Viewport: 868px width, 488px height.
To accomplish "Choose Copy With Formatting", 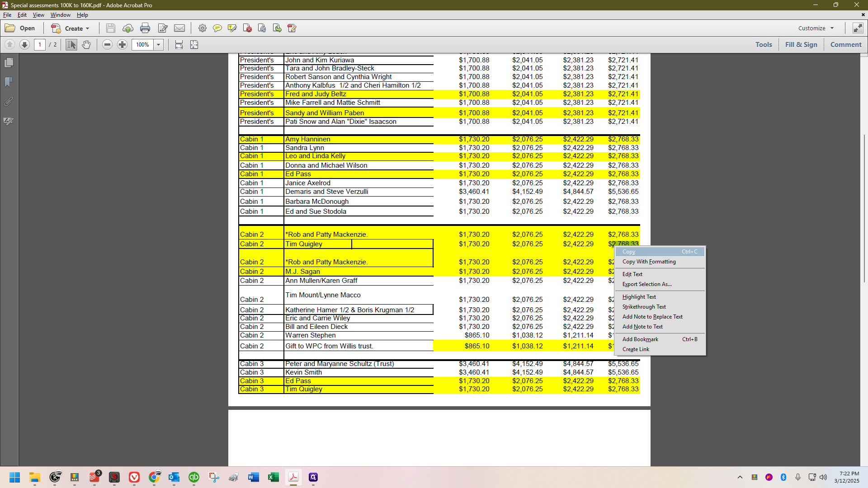I will click(660, 262).
